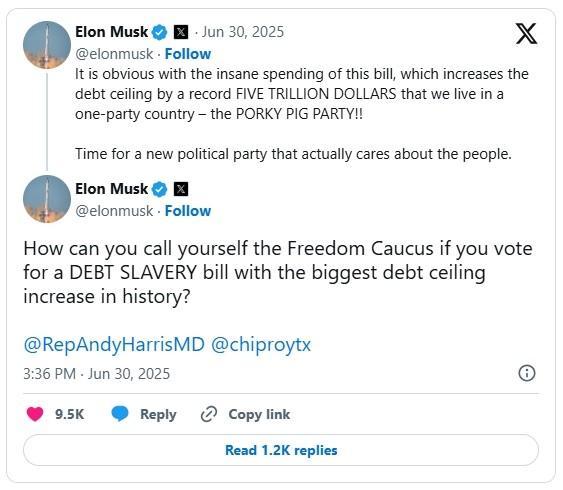The height and width of the screenshot is (490, 563).
Task: Click X affiliate badge on second tweet
Action: tap(181, 189)
